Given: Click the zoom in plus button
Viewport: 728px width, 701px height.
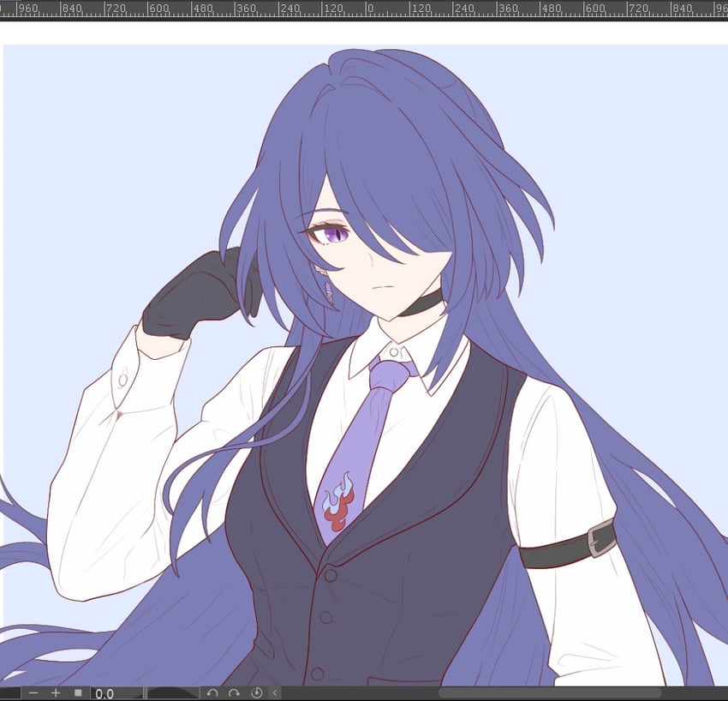Looking at the screenshot, I should tap(56, 693).
